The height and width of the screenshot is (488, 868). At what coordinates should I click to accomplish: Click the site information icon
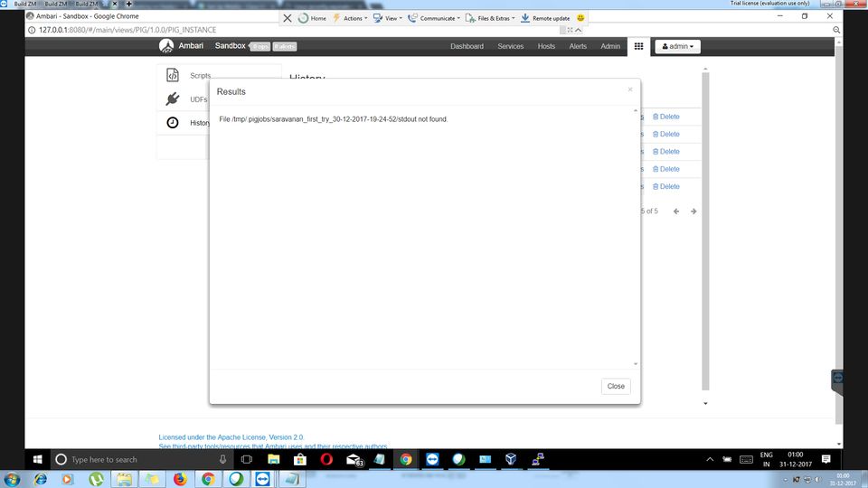[32, 30]
